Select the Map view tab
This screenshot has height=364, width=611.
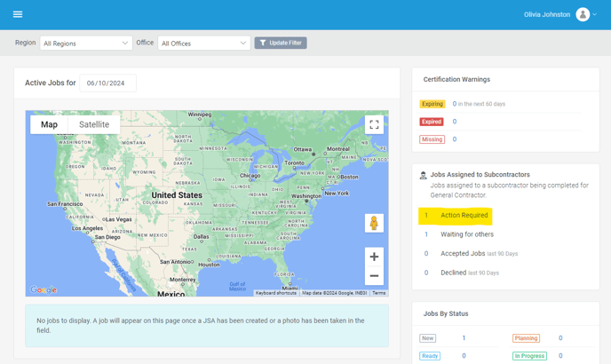[x=49, y=124]
